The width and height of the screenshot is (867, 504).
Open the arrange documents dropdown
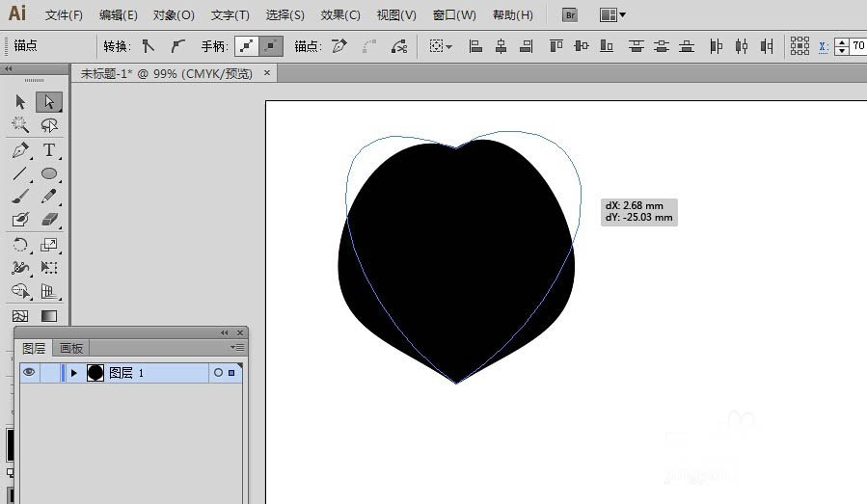click(612, 15)
